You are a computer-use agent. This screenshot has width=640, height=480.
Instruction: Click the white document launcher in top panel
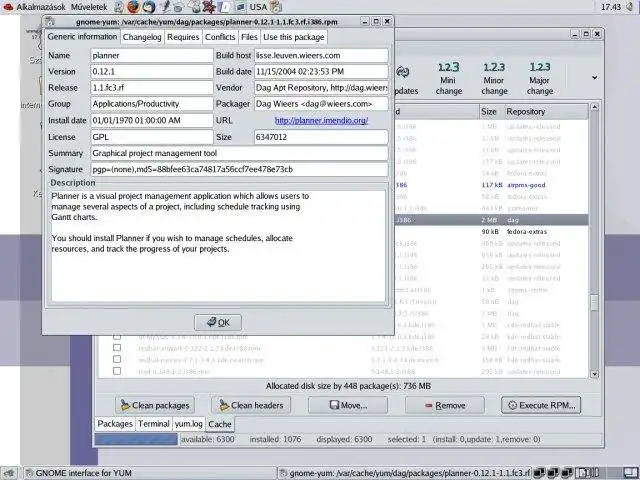[224, 7]
